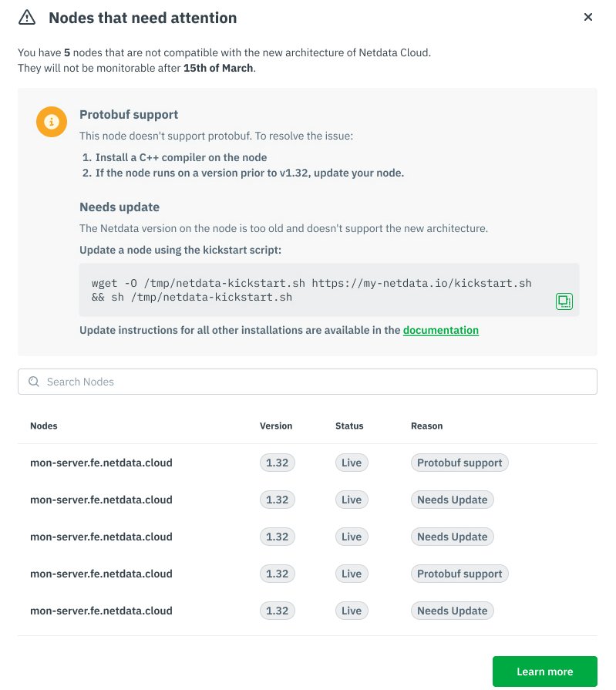Click the Live status badge in third row
Screen dimensions: 616x690
pyautogui.click(x=352, y=537)
